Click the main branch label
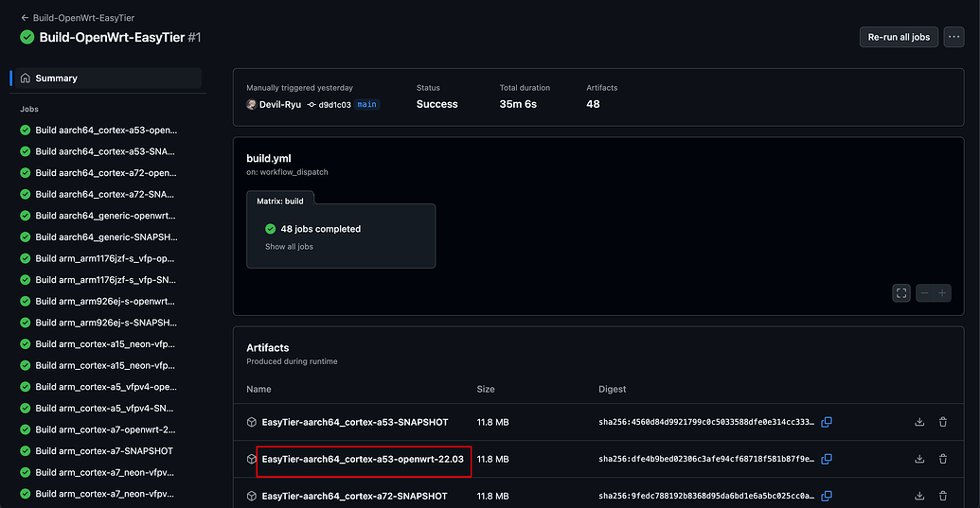Image resolution: width=980 pixels, height=508 pixels. (x=366, y=104)
